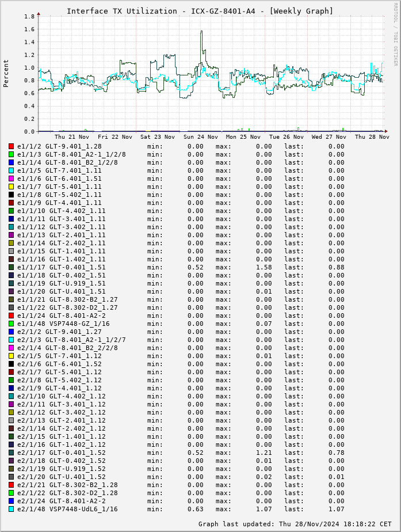Click the last value 1.07 for e2/1/48
This screenshot has width=401, height=532.
[x=336, y=509]
